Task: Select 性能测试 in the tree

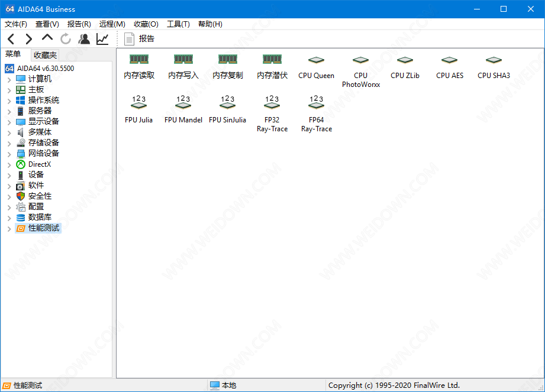Action: (38, 228)
